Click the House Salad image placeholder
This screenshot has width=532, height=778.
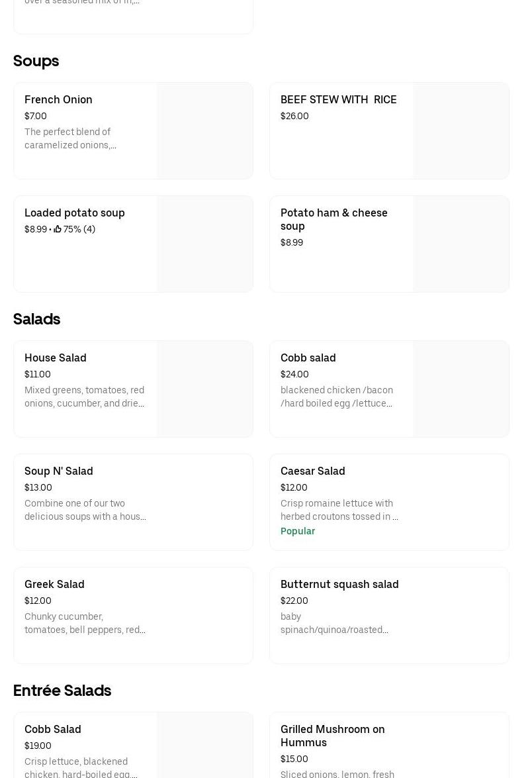click(204, 389)
